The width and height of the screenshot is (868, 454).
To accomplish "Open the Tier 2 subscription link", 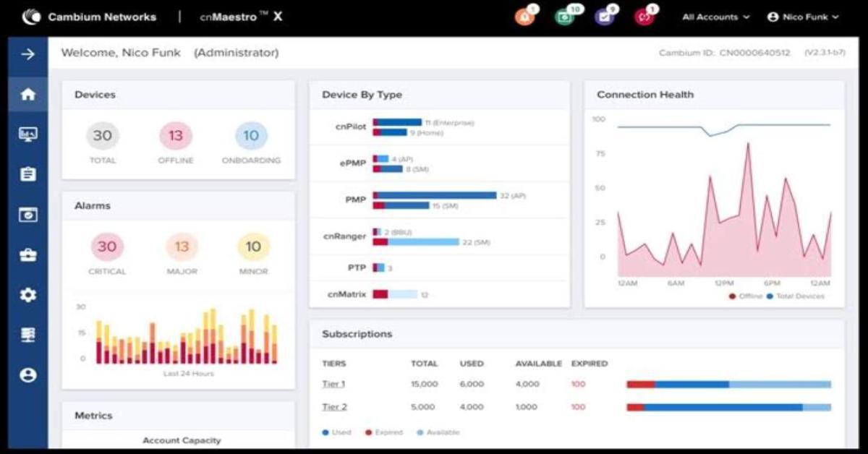I will (x=334, y=407).
